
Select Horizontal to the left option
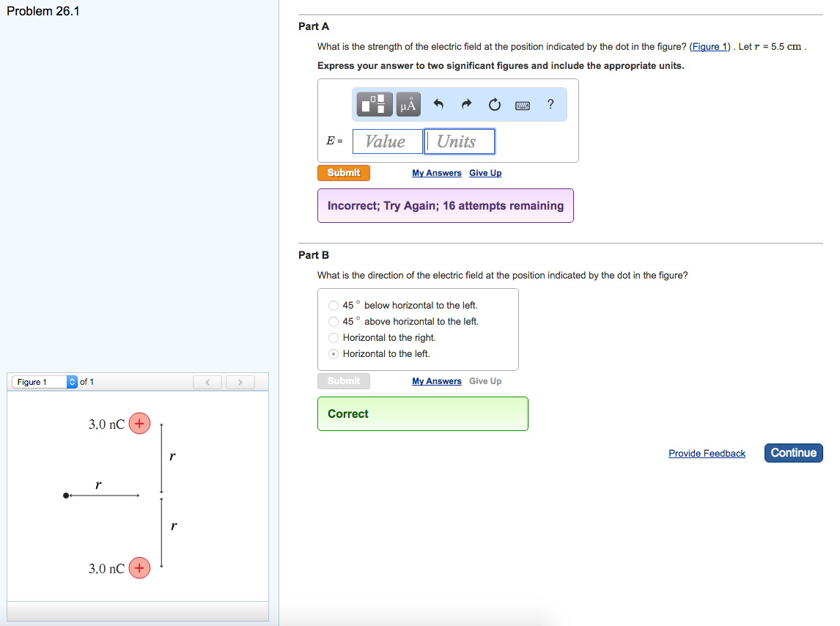[x=334, y=354]
